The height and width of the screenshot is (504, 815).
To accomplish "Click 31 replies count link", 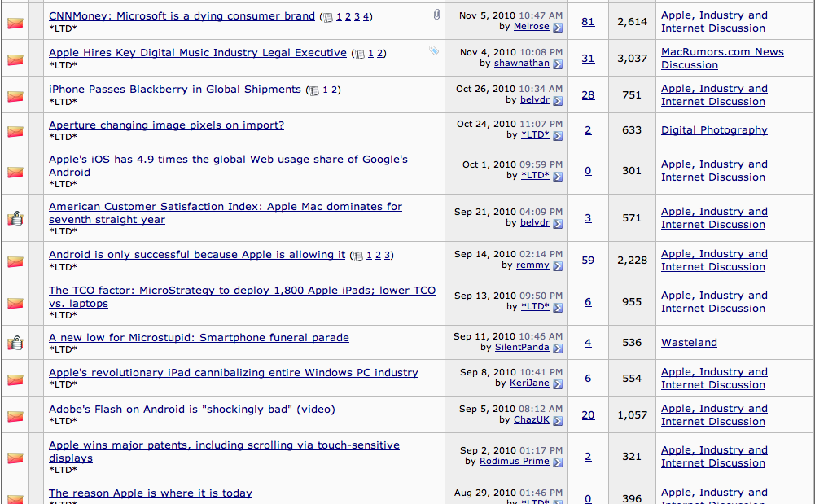I will pyautogui.click(x=588, y=58).
